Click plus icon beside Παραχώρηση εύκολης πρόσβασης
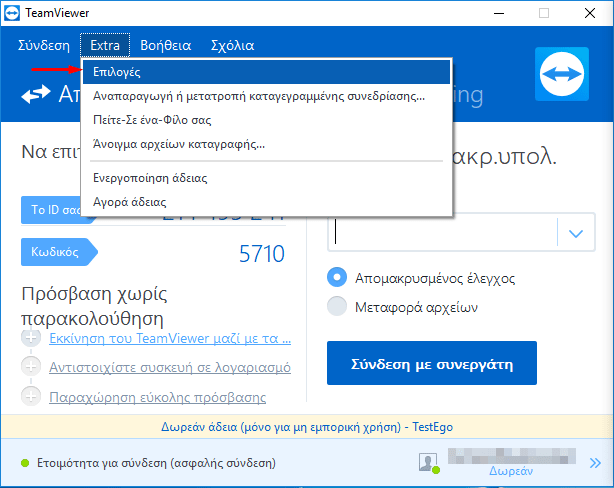The height and width of the screenshot is (488, 614). (x=31, y=396)
